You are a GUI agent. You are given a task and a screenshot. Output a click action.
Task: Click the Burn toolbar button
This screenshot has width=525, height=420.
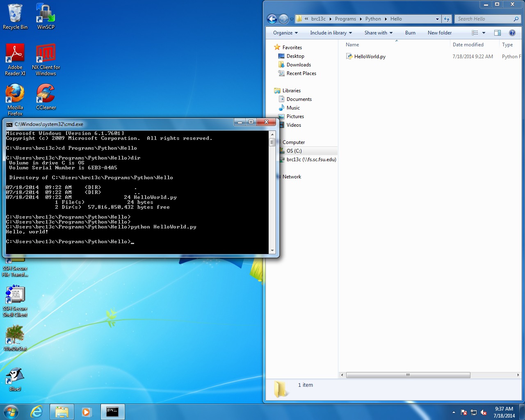pos(410,33)
